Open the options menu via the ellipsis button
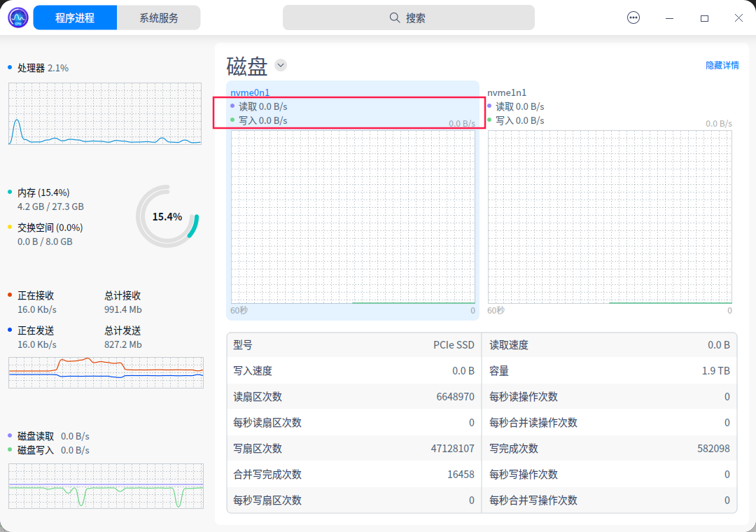This screenshot has height=532, width=756. (633, 17)
